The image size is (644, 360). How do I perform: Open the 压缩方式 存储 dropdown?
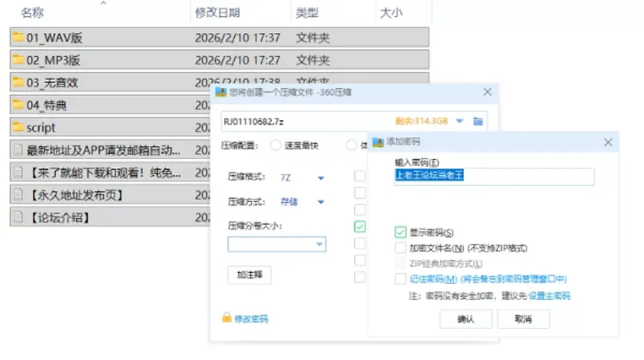point(321,202)
